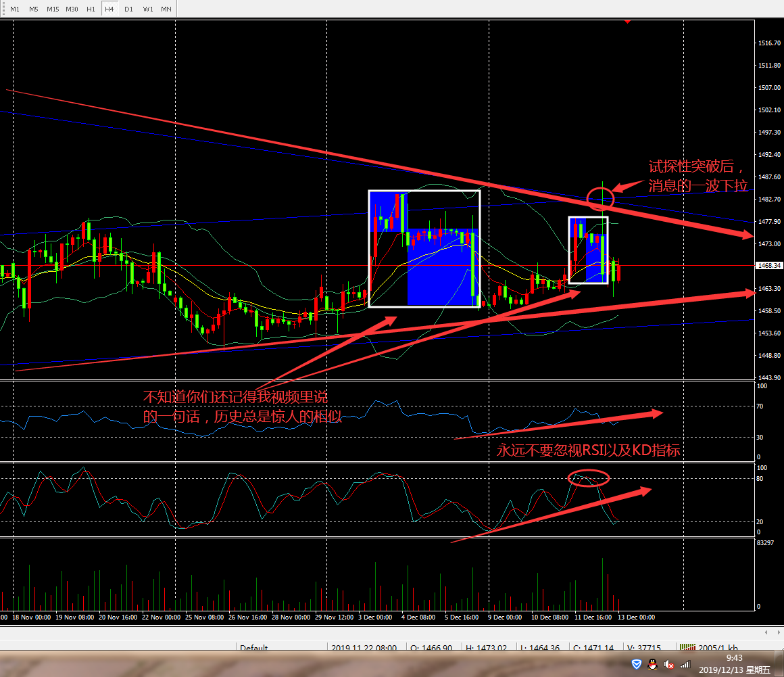The width and height of the screenshot is (784, 677).
Task: Click the connection status bars icon
Action: [x=687, y=647]
